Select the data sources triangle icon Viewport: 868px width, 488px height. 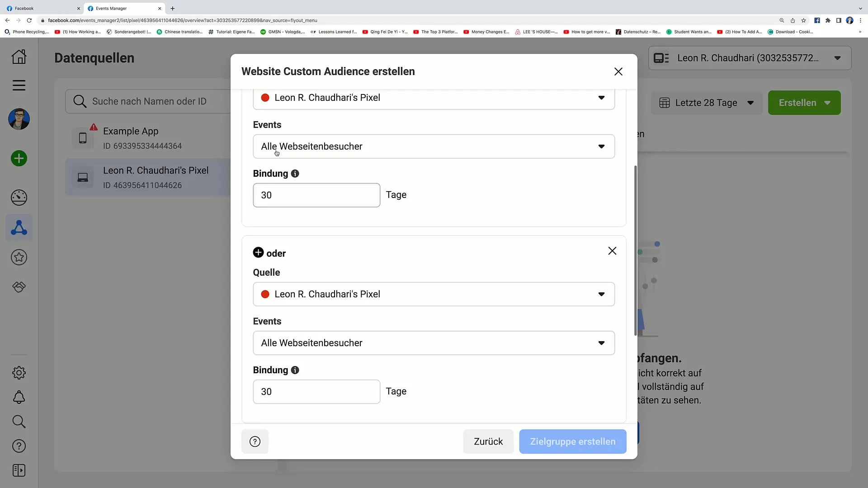coord(19,227)
